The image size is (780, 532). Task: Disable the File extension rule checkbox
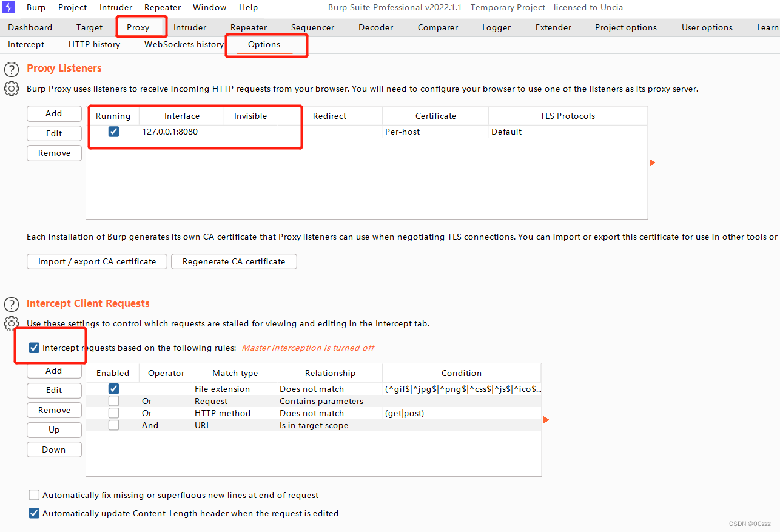(x=113, y=389)
